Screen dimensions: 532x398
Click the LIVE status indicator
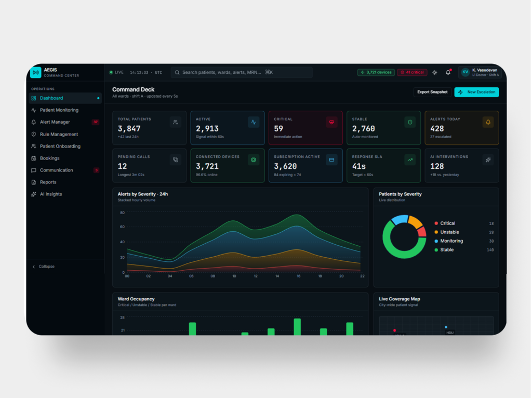click(x=116, y=72)
